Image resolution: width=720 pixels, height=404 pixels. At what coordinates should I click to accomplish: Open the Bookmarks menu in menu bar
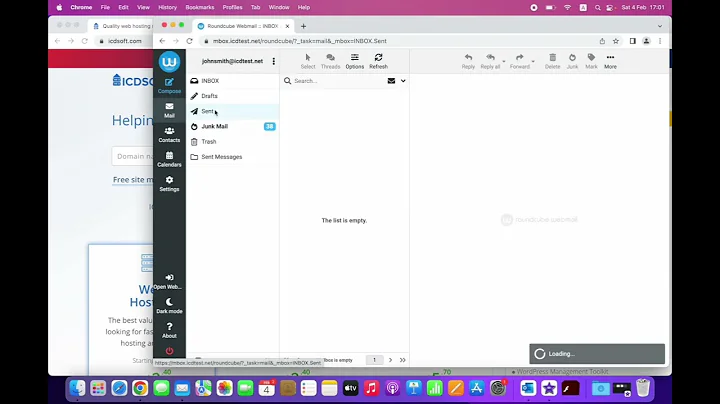[200, 7]
